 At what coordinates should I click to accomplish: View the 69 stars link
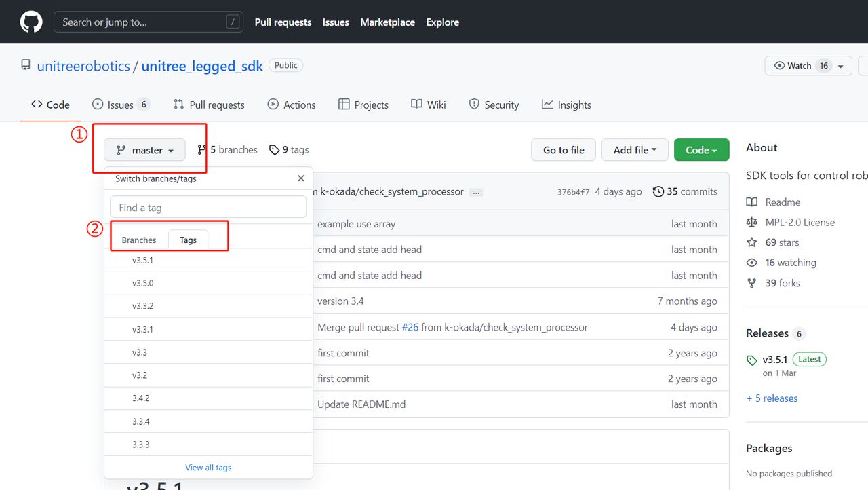point(772,242)
